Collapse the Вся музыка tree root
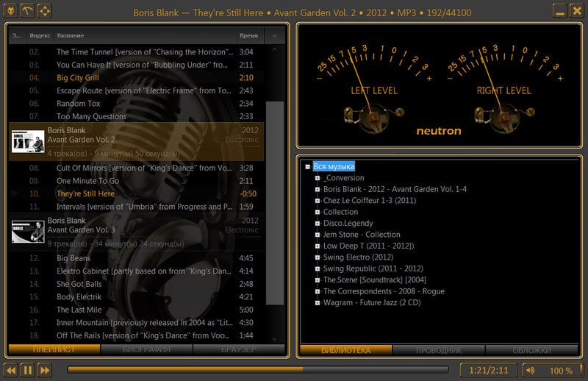 (307, 167)
